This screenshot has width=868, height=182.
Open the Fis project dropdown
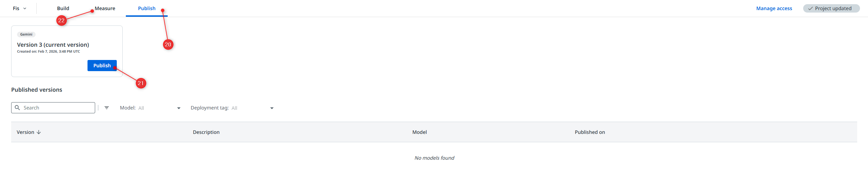click(x=20, y=8)
